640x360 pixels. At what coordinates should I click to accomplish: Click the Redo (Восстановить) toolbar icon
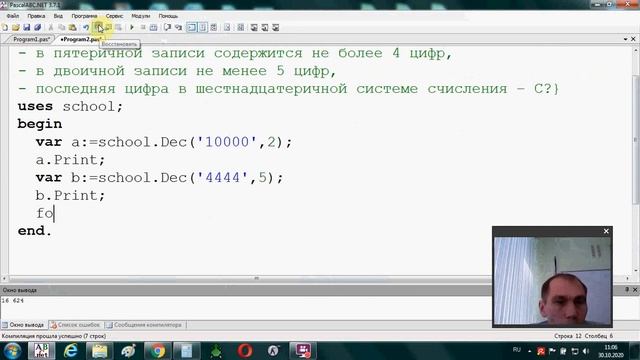(x=98, y=27)
